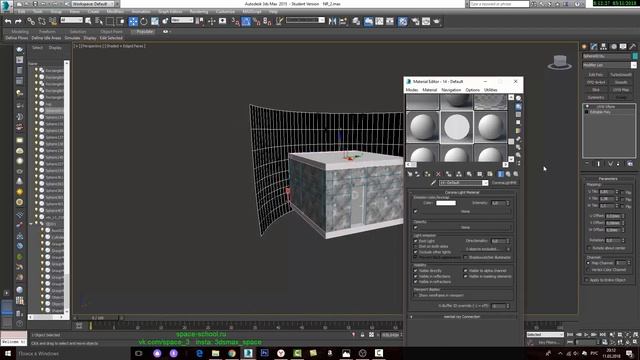640x360 pixels.
Task: Open Options menu in Material Editor
Action: [x=472, y=90]
